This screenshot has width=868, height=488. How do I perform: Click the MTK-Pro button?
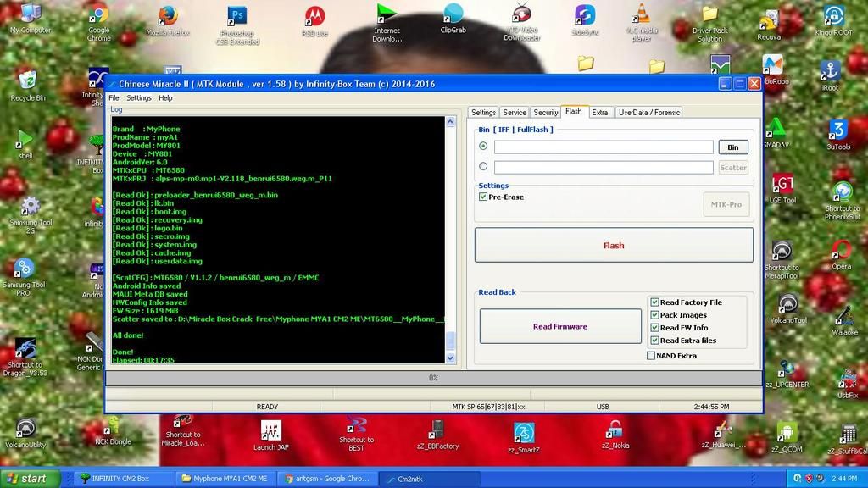(x=726, y=205)
